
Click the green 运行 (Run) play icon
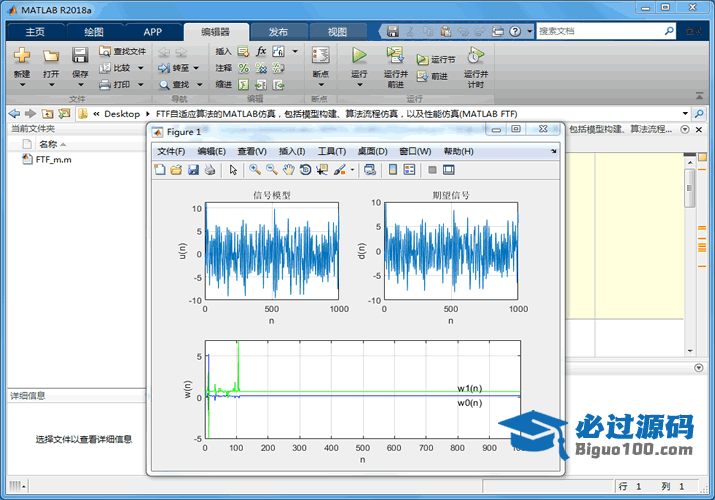tap(359, 56)
